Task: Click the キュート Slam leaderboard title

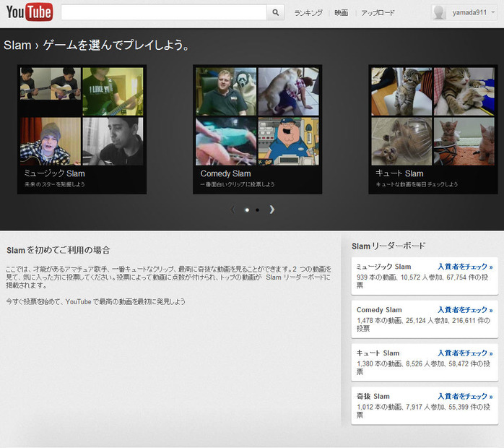Action: 378,353
